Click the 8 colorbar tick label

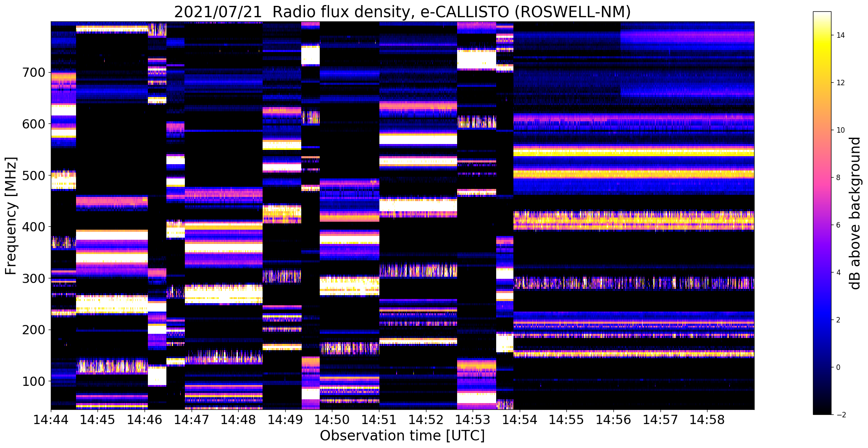coord(839,178)
